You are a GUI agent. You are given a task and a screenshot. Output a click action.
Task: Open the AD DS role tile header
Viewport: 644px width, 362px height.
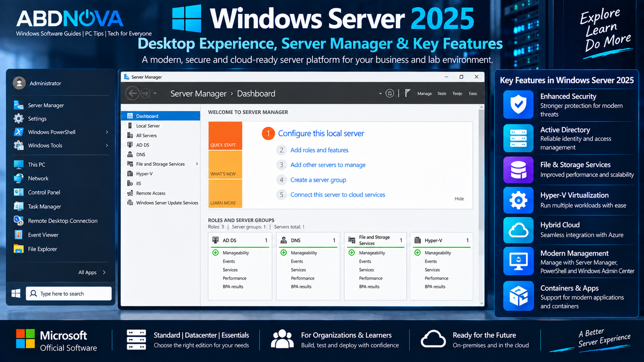click(x=240, y=240)
